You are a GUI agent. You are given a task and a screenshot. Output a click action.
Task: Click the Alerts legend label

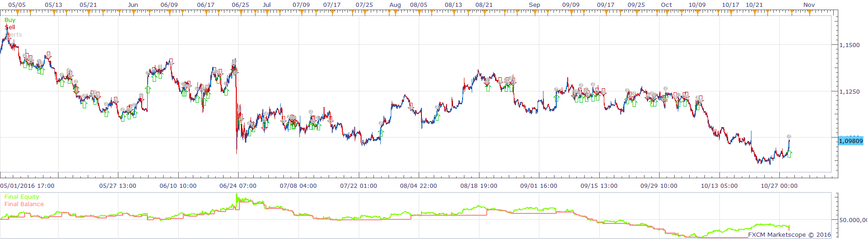(x=13, y=35)
